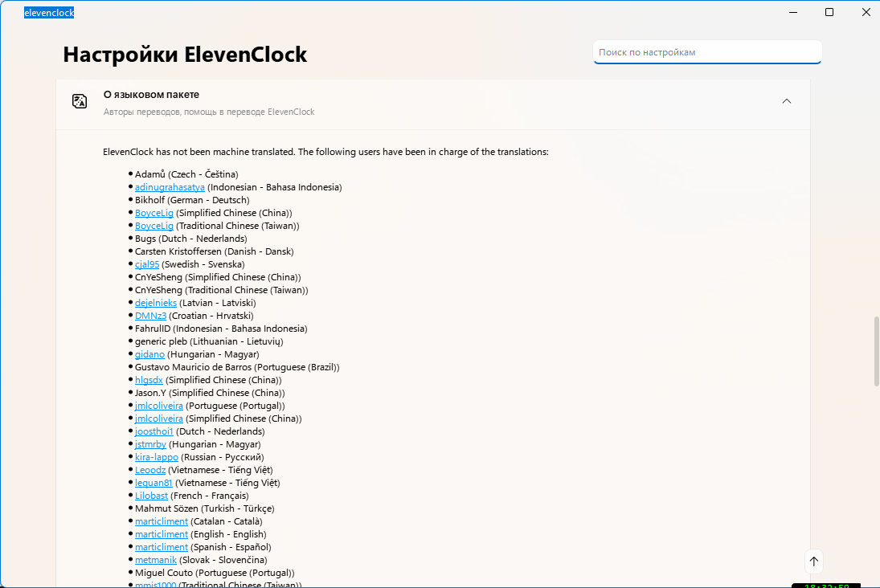The image size is (880, 588).
Task: Follow the cjal95 Swedish translator link
Action: [x=147, y=264]
